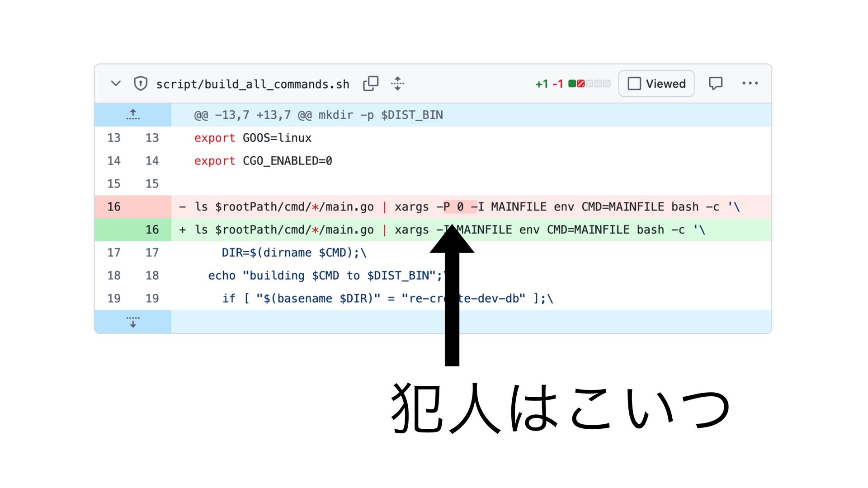
Task: Click the +1 additions count
Action: coord(542,84)
